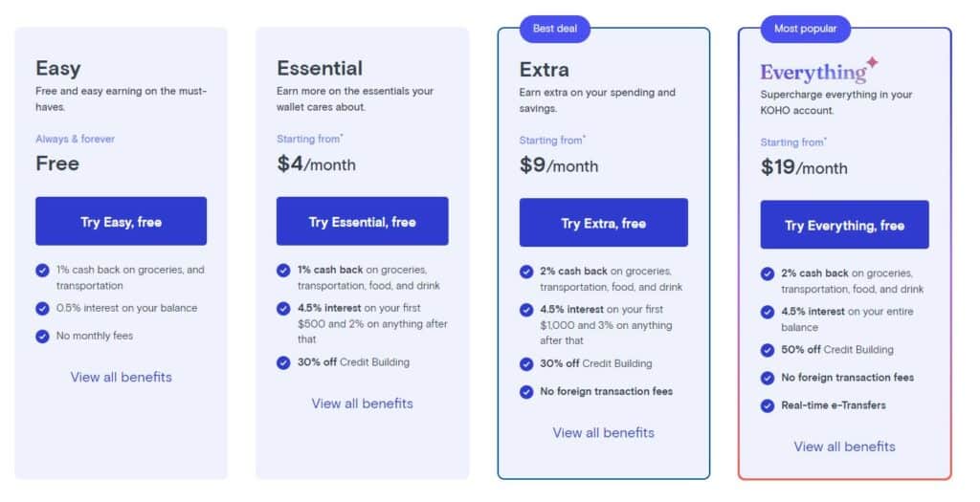The image size is (980, 502).
Task: Select the Best deal badge
Action: (x=554, y=29)
